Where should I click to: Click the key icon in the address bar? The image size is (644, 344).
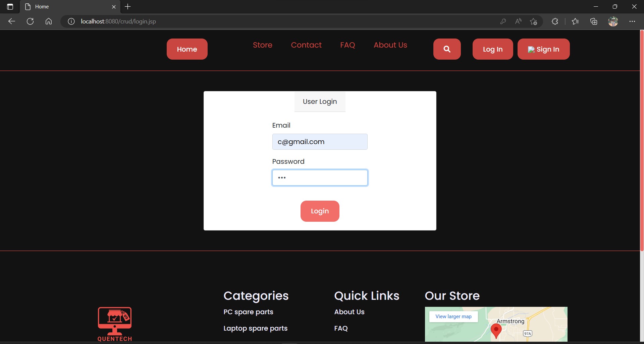pyautogui.click(x=503, y=21)
